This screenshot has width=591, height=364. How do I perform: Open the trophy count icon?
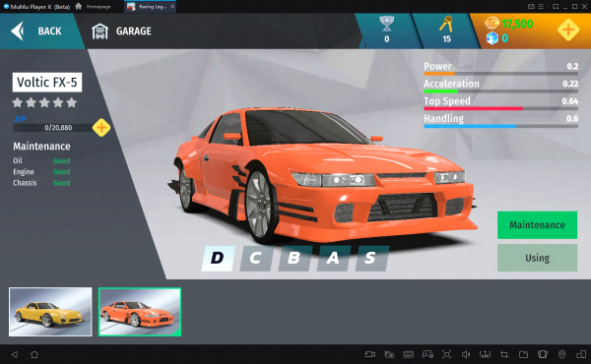pyautogui.click(x=387, y=24)
